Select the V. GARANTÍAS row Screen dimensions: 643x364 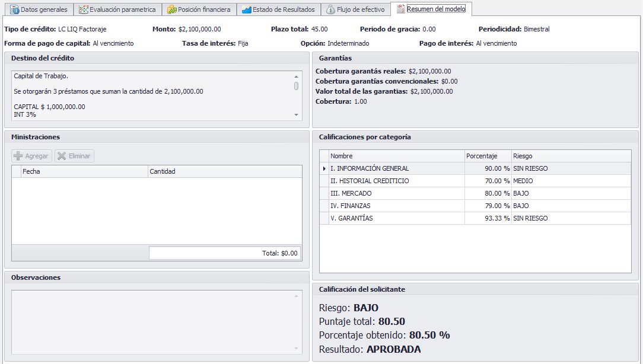475,218
